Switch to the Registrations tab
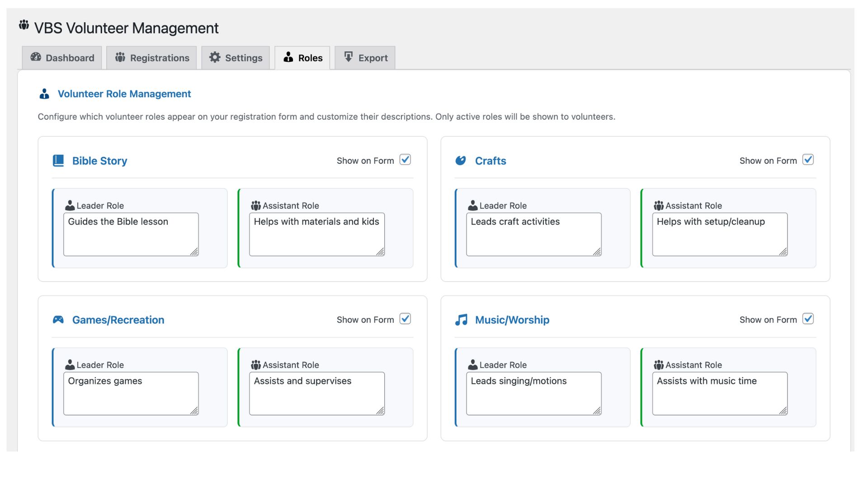This screenshot has width=868, height=488. (152, 58)
